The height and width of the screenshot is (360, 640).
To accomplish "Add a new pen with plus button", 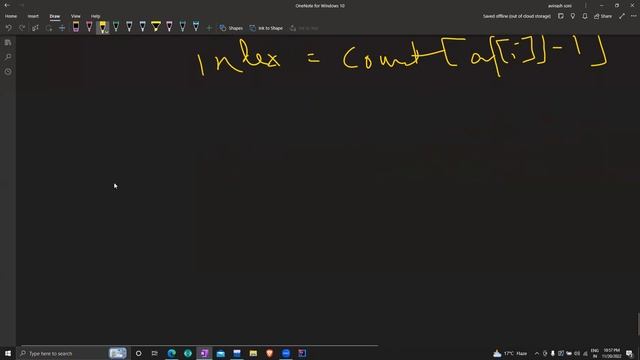I will click(209, 28).
